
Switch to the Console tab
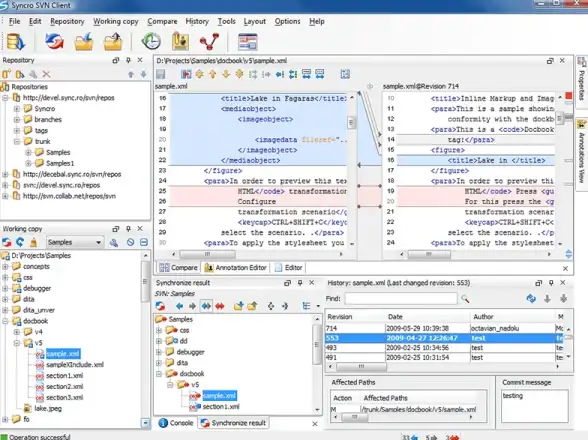pos(176,423)
